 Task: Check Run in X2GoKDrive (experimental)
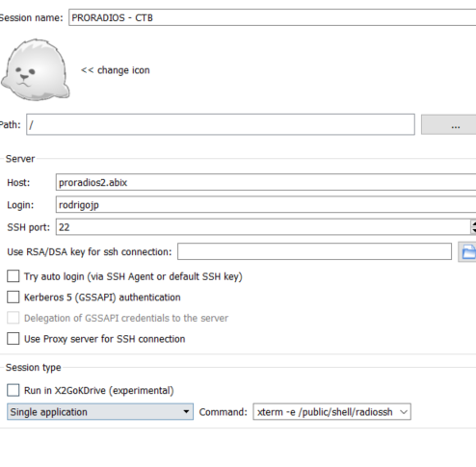(x=13, y=390)
